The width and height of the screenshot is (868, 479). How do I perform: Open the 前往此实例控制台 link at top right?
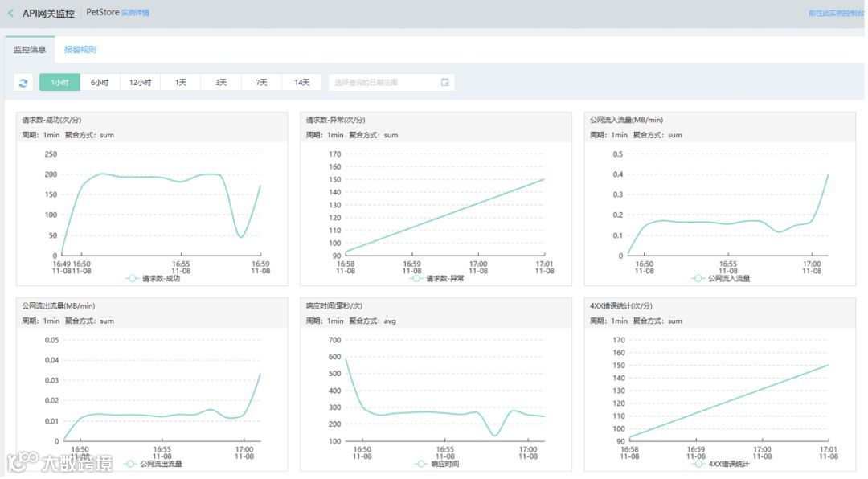pos(836,14)
